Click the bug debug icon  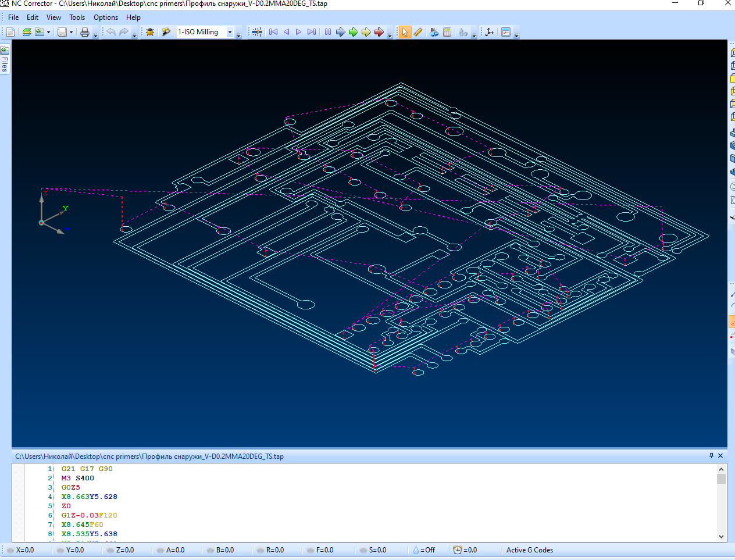(x=150, y=32)
